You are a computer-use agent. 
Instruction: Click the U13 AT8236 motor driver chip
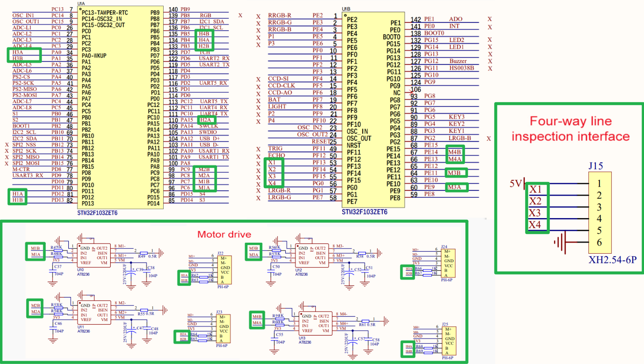pos(315,323)
